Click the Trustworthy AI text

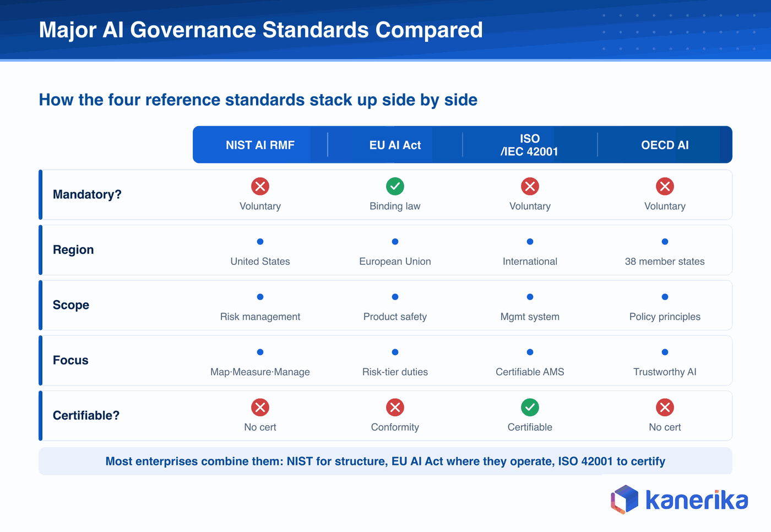pyautogui.click(x=665, y=372)
